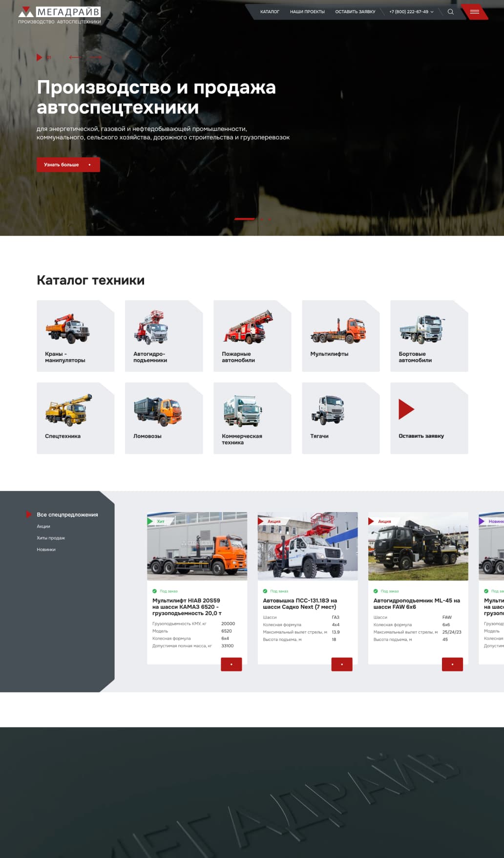This screenshot has width=504, height=858.
Task: Open Каталог in the top menu
Action: 270,12
